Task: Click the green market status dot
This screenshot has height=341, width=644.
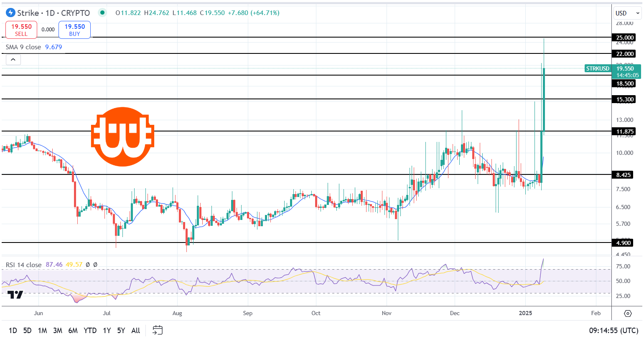Action: click(102, 13)
